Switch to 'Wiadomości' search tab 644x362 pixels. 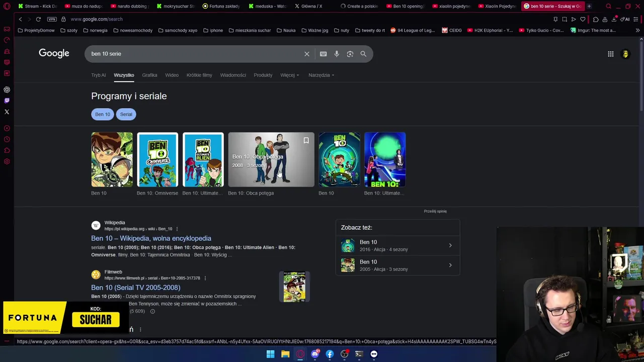tap(233, 75)
